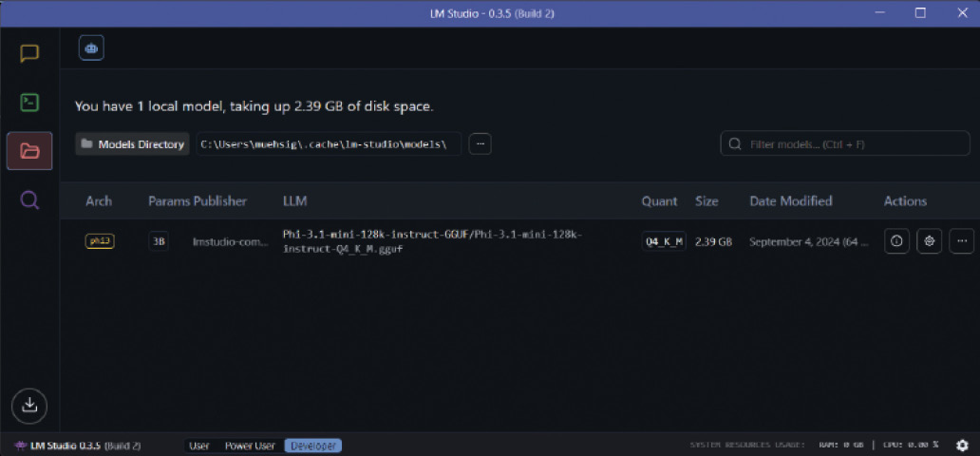Click the phi3 architecture tag

pos(100,240)
